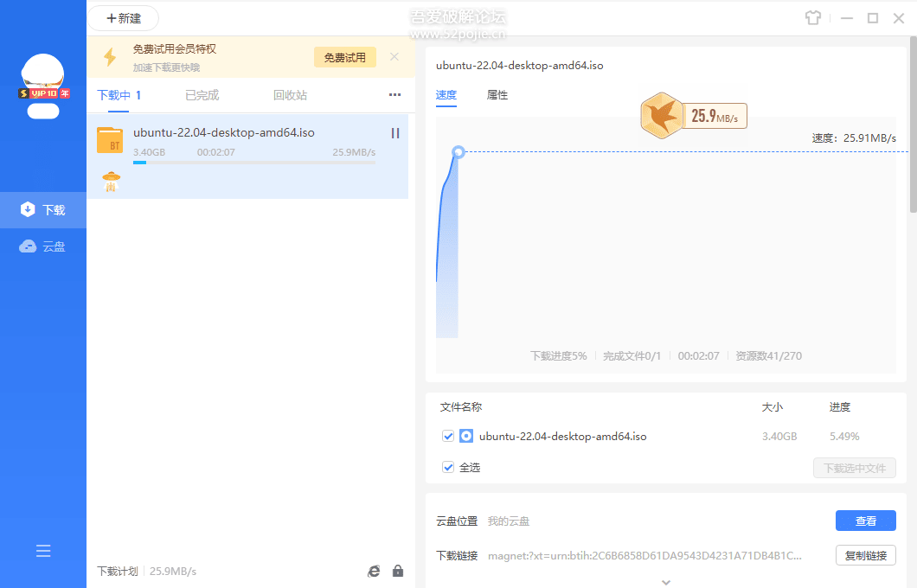Click the 下载进度5% status text
Image resolution: width=917 pixels, height=588 pixels.
pyautogui.click(x=559, y=356)
